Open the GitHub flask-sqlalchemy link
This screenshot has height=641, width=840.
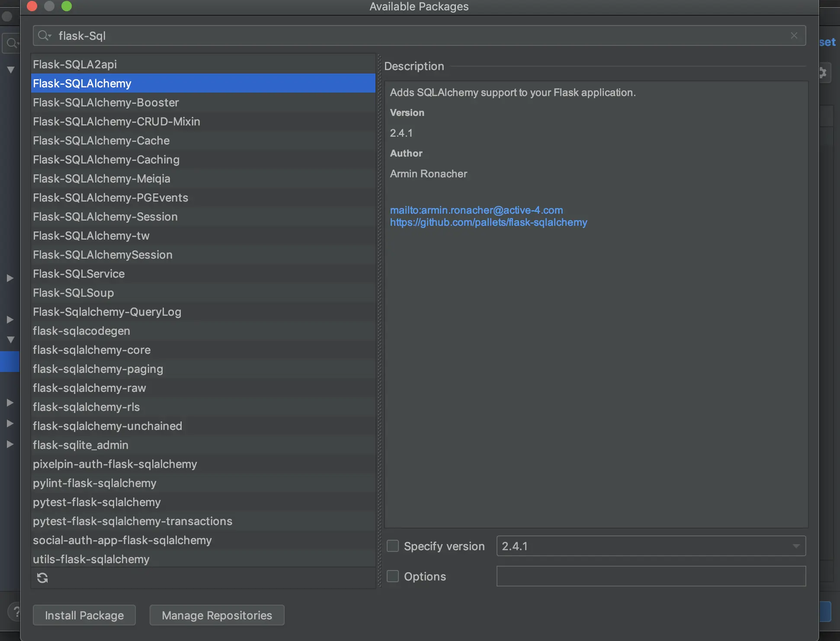(x=488, y=222)
